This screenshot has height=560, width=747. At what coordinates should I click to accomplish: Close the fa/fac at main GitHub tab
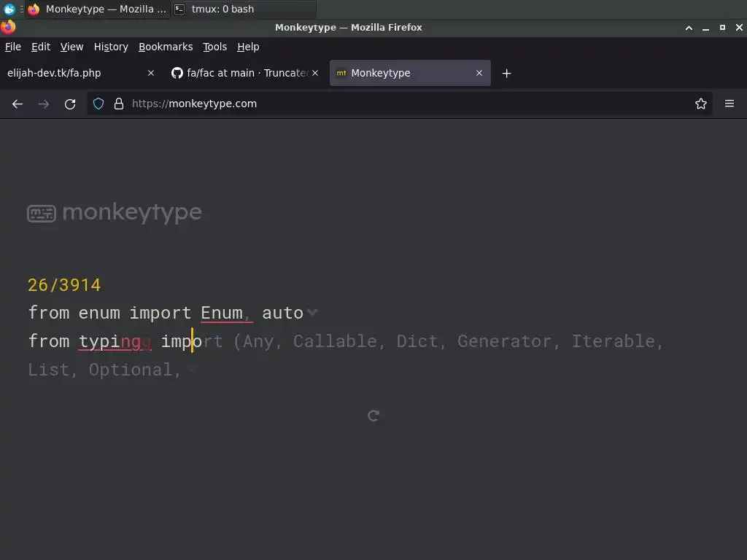(315, 73)
